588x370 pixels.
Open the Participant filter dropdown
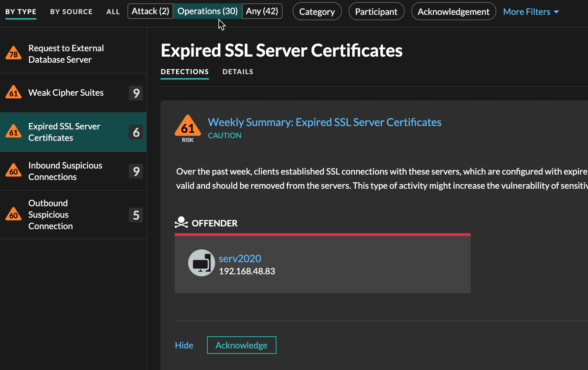pyautogui.click(x=376, y=12)
